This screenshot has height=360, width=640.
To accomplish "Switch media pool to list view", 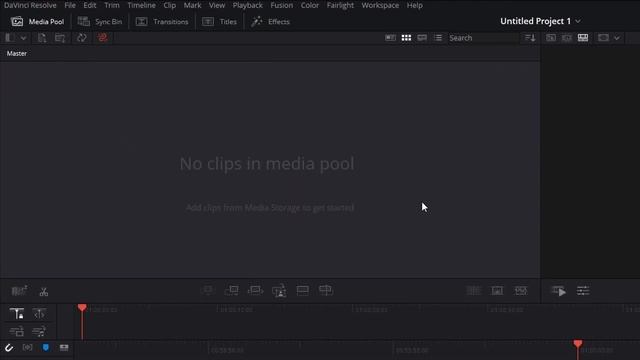I will coord(438,38).
